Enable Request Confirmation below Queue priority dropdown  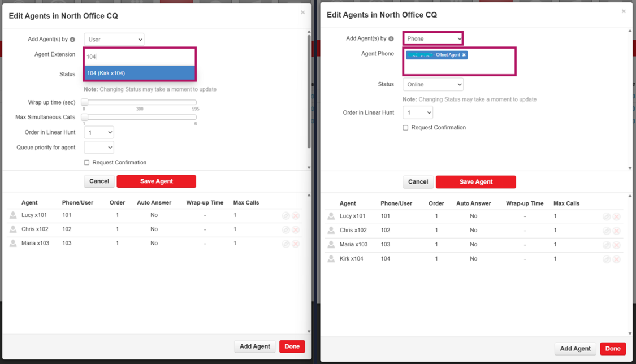pos(86,163)
